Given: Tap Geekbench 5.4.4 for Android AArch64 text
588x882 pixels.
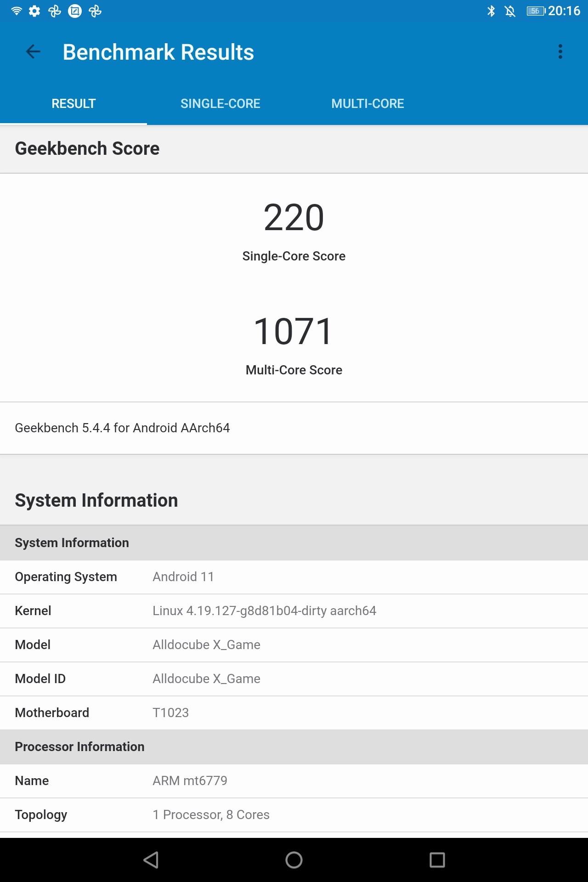Looking at the screenshot, I should point(122,428).
